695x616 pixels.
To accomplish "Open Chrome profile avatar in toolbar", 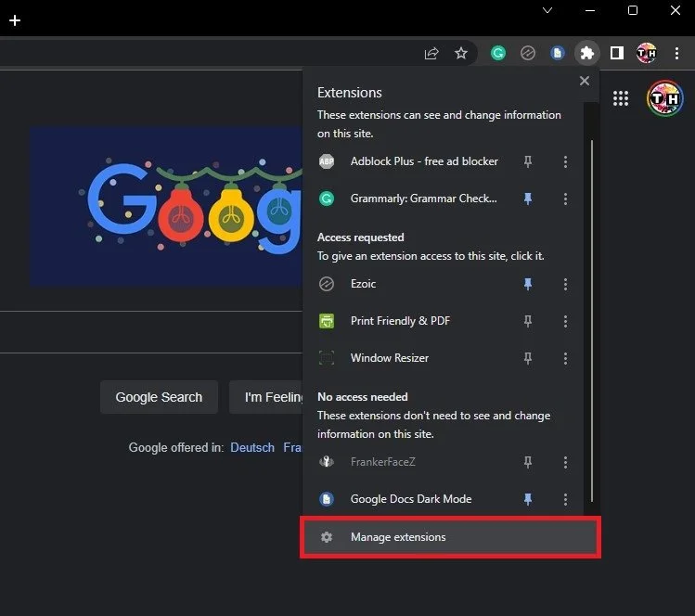I will click(646, 53).
